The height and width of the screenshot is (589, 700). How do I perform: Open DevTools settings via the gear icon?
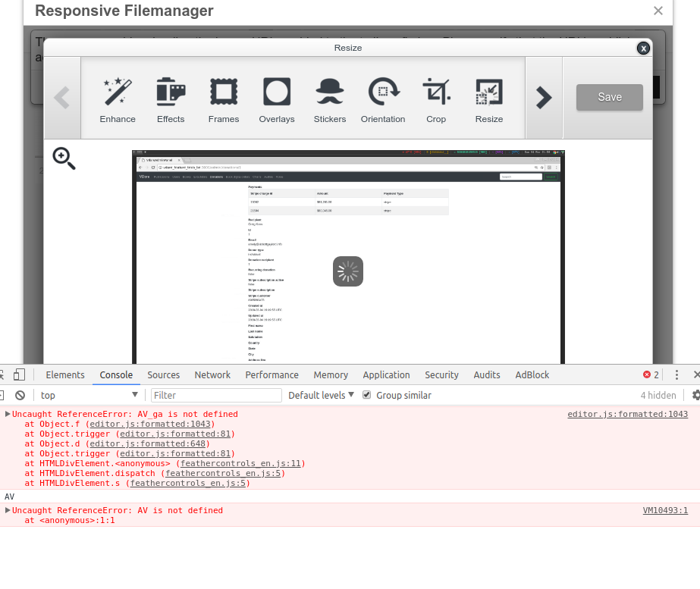pos(695,395)
